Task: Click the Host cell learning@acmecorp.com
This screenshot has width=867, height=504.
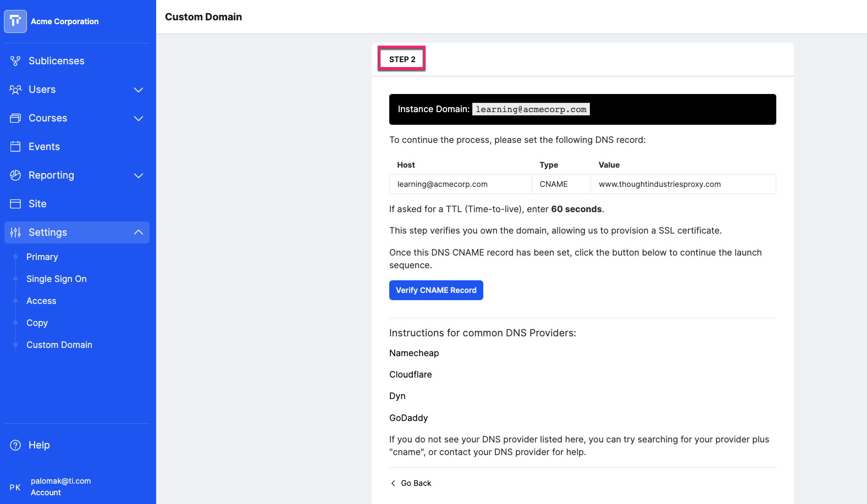Action: coord(461,184)
